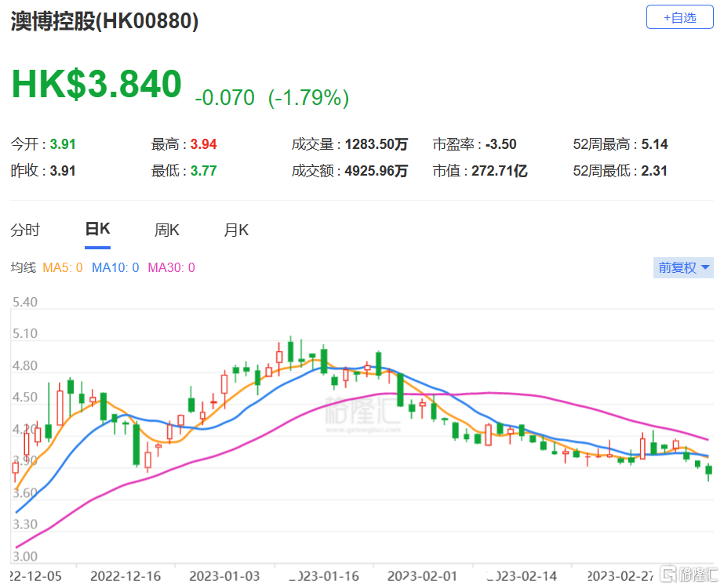Switch to the 分时 tab
Viewport: 724px width, 588px height.
[x=25, y=230]
